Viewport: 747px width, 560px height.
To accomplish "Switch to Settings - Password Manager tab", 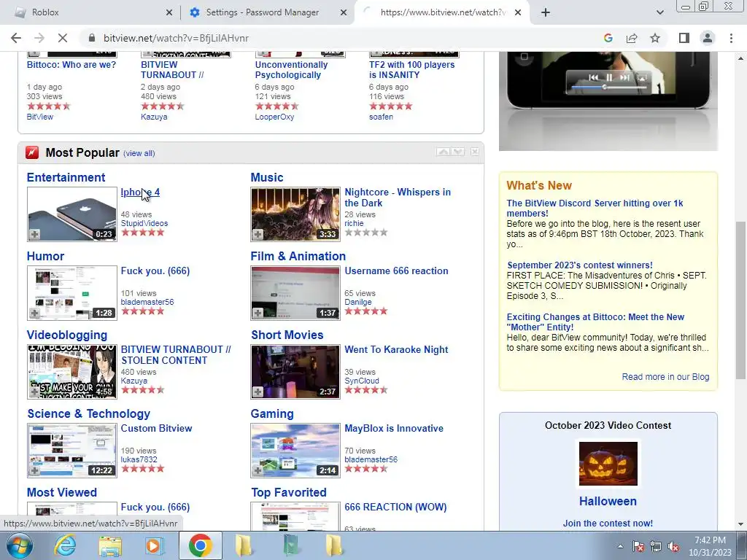I will pos(267,12).
